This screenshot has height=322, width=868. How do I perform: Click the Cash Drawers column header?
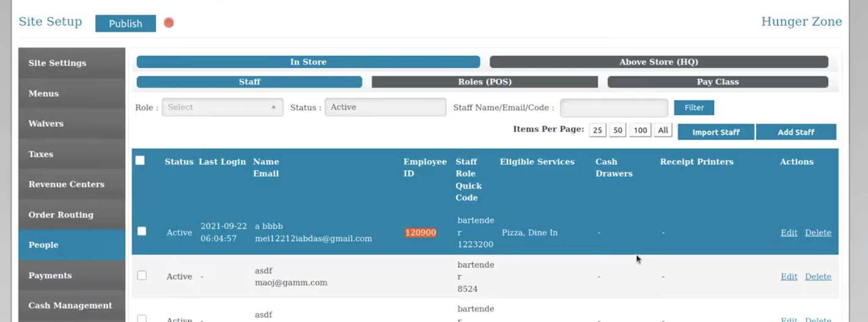click(x=614, y=168)
